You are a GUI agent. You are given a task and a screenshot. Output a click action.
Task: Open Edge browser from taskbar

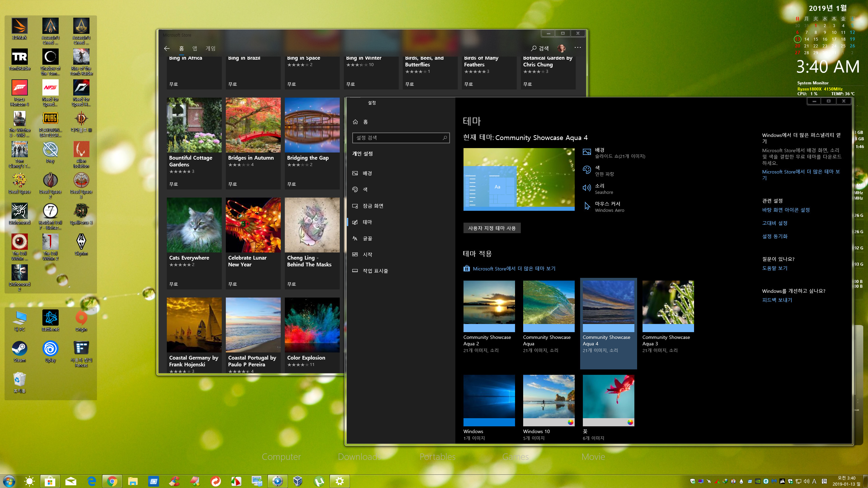[91, 481]
